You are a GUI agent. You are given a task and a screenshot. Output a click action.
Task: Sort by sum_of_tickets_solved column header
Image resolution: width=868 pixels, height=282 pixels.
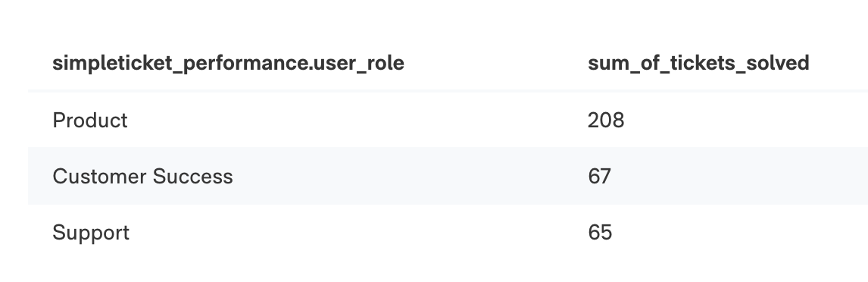point(698,63)
